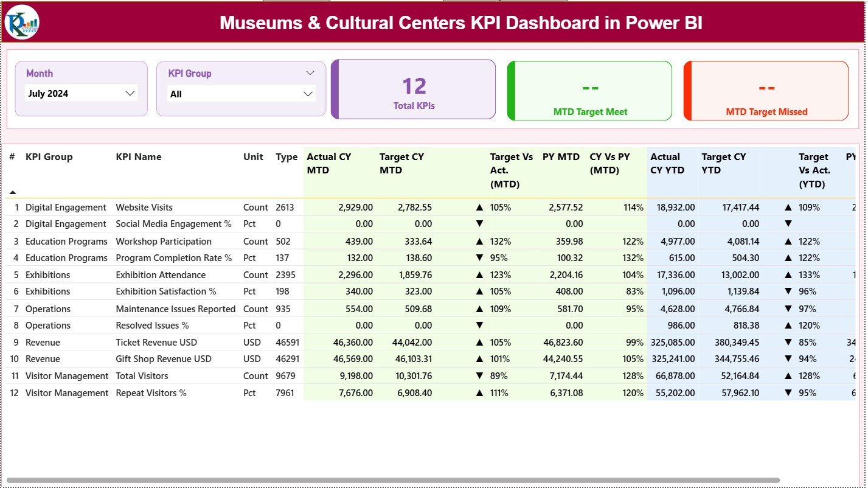Click the down-arrow on Ticket Revenue YTD 85%
The height and width of the screenshot is (488, 868).
[x=788, y=342]
